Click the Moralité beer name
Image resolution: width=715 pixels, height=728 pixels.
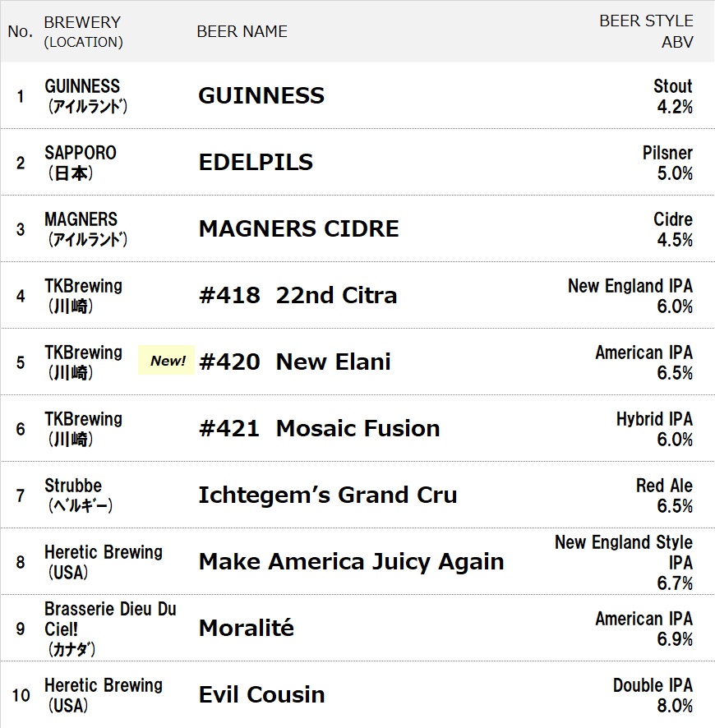(x=246, y=628)
